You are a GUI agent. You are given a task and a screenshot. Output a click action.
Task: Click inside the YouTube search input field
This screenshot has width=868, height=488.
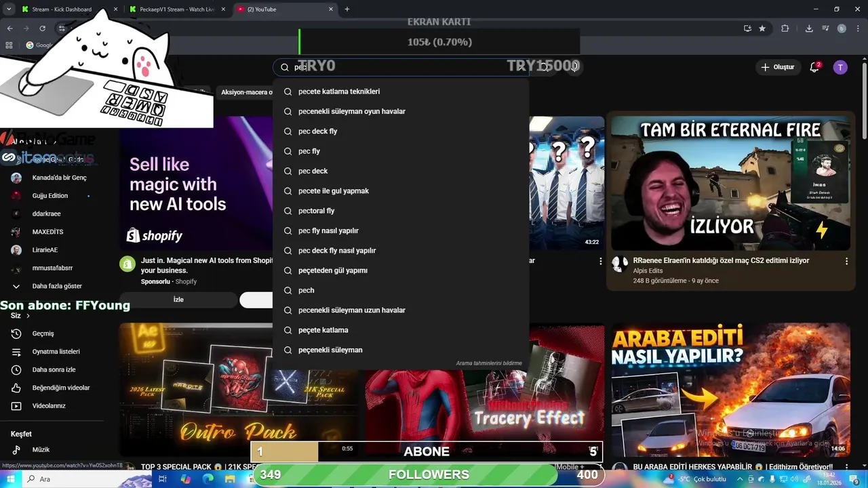(400, 66)
